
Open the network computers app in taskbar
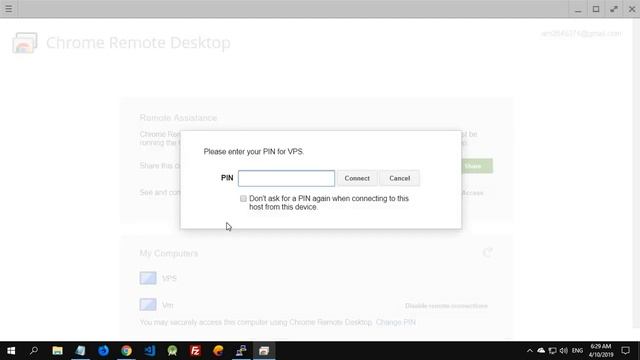(x=241, y=351)
